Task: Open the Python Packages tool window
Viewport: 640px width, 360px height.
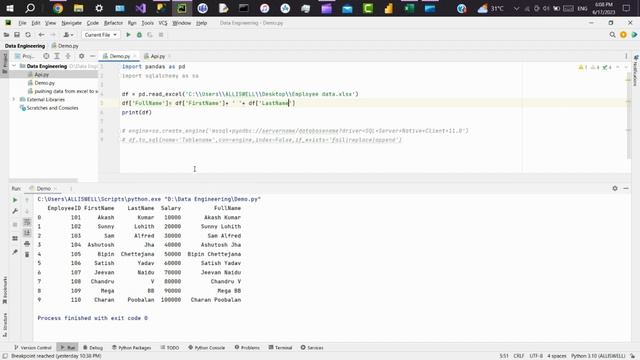Action: pos(131,348)
